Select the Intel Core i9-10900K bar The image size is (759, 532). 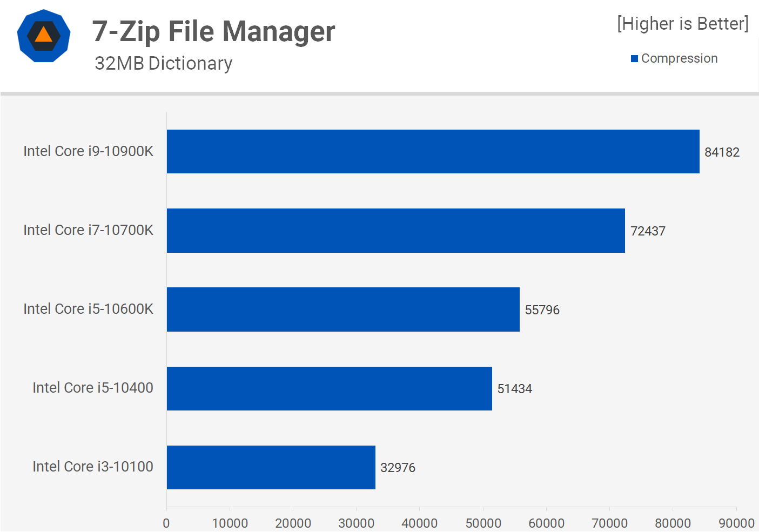tap(433, 151)
